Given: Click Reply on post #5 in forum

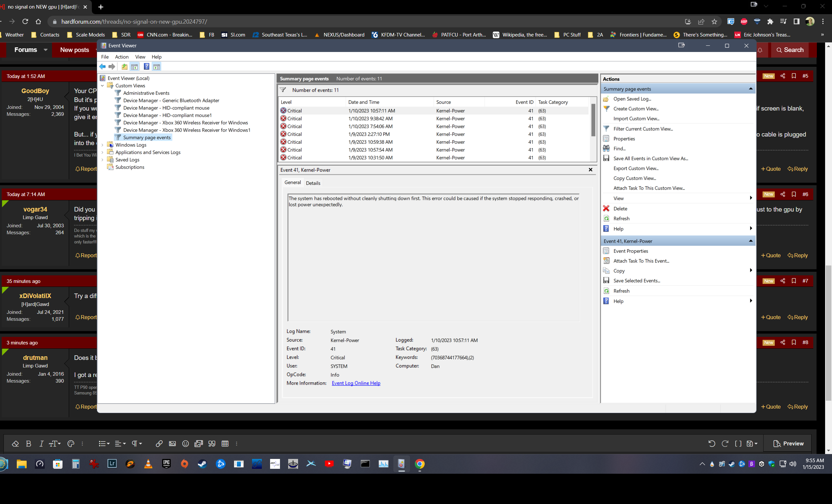Looking at the screenshot, I should (x=797, y=169).
